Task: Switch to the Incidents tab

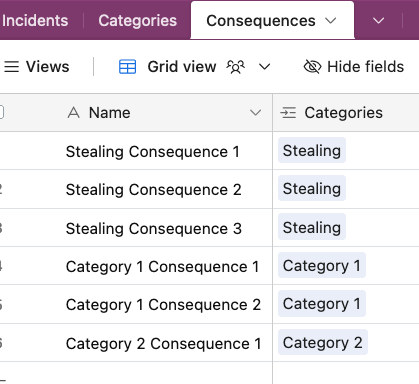Action: 35,21
